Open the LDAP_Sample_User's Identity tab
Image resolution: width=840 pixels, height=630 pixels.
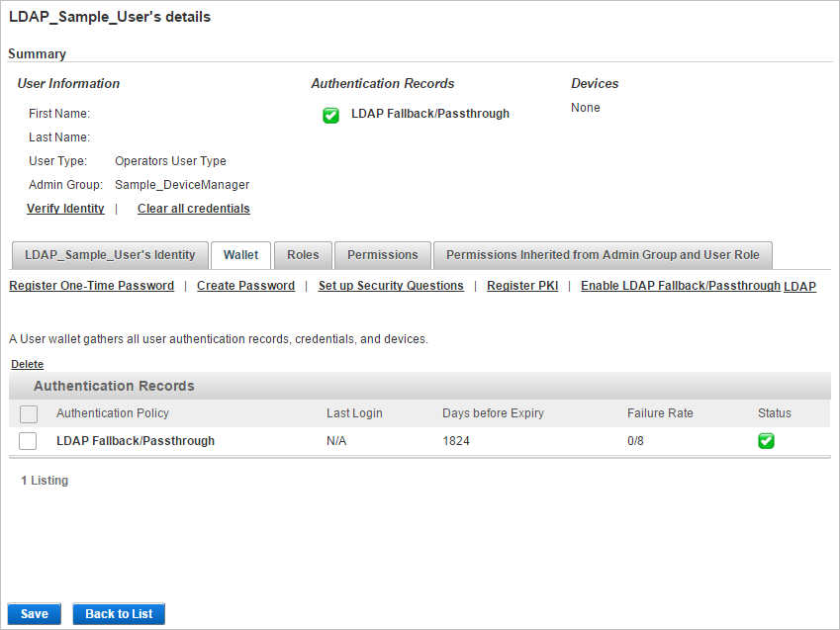(x=110, y=255)
